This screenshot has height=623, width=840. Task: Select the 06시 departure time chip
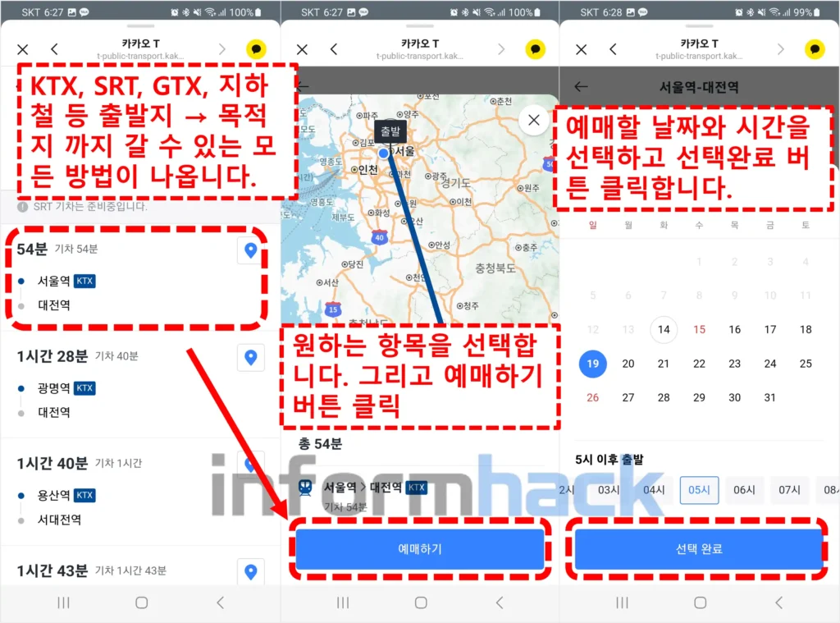pyautogui.click(x=743, y=490)
